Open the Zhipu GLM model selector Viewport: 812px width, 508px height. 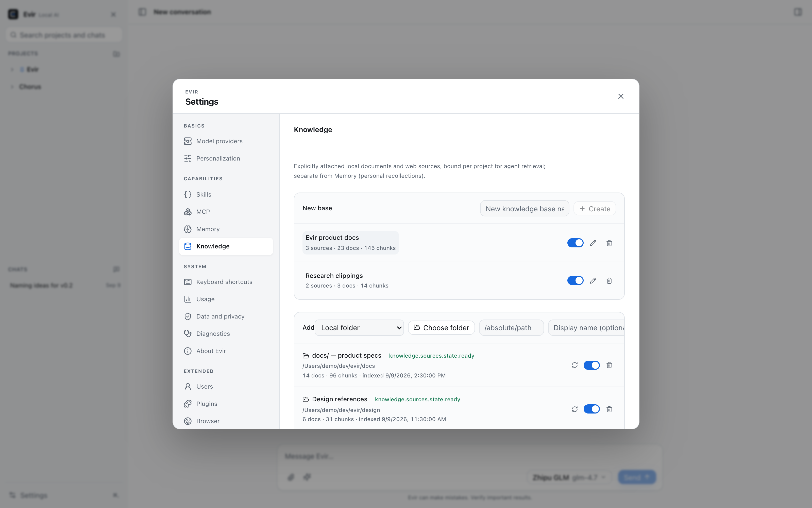(x=569, y=477)
